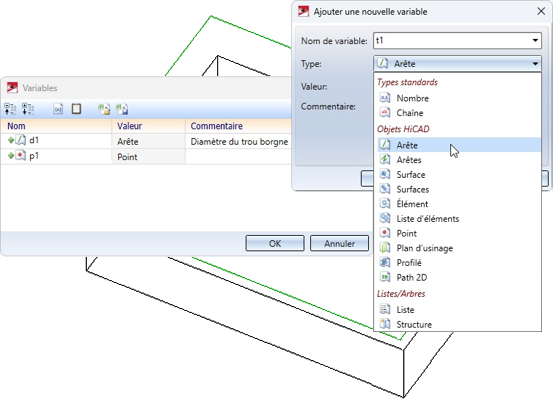This screenshot has height=400, width=553.
Task: Click the Point value cell of p1
Action: (148, 157)
